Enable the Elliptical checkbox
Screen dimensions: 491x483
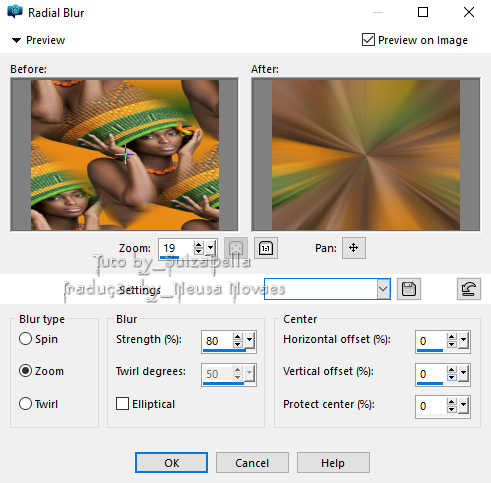point(122,404)
